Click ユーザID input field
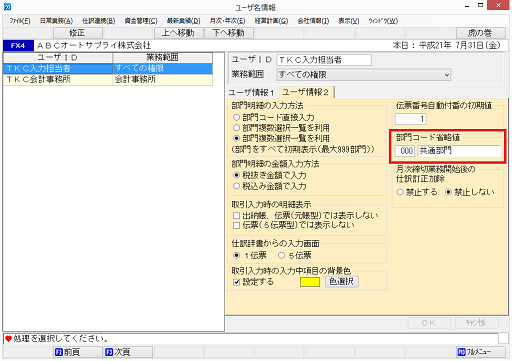The image size is (512, 361). point(324,60)
